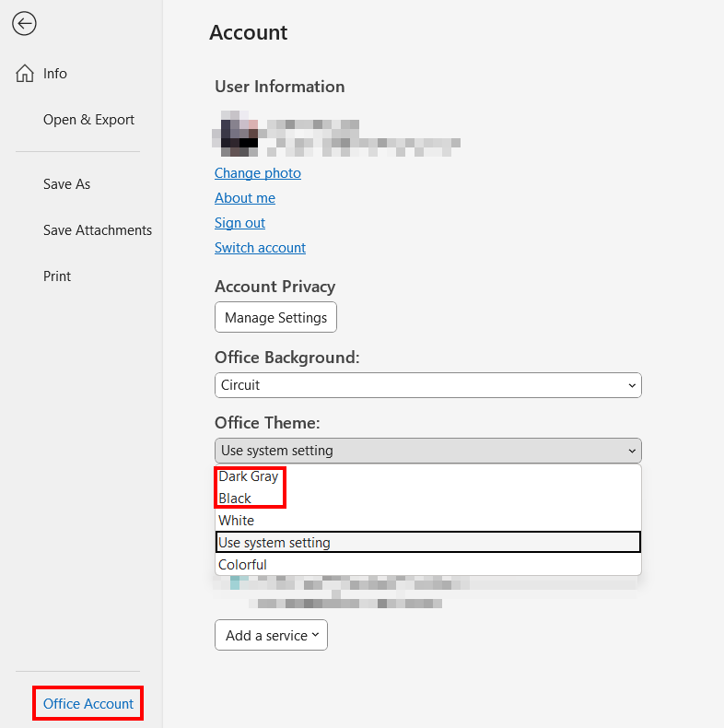This screenshot has height=728, width=724.
Task: Expand the Office Background dropdown showing Circuit
Action: point(428,385)
